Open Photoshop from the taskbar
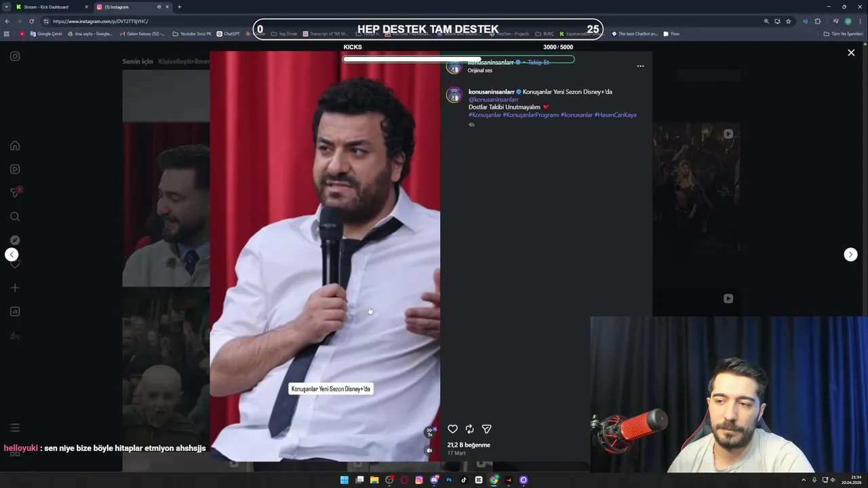 (449, 480)
